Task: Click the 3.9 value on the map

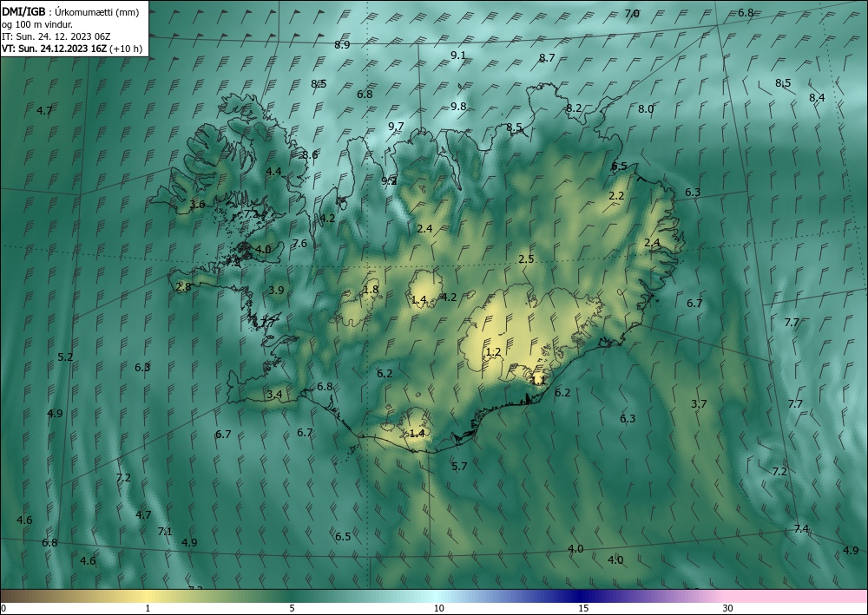Action: click(276, 291)
